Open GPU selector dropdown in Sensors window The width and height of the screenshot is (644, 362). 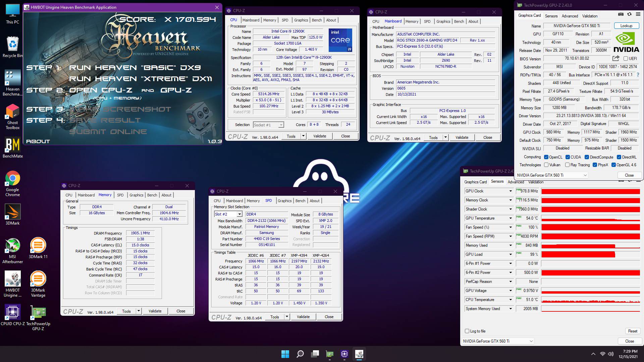[498, 341]
